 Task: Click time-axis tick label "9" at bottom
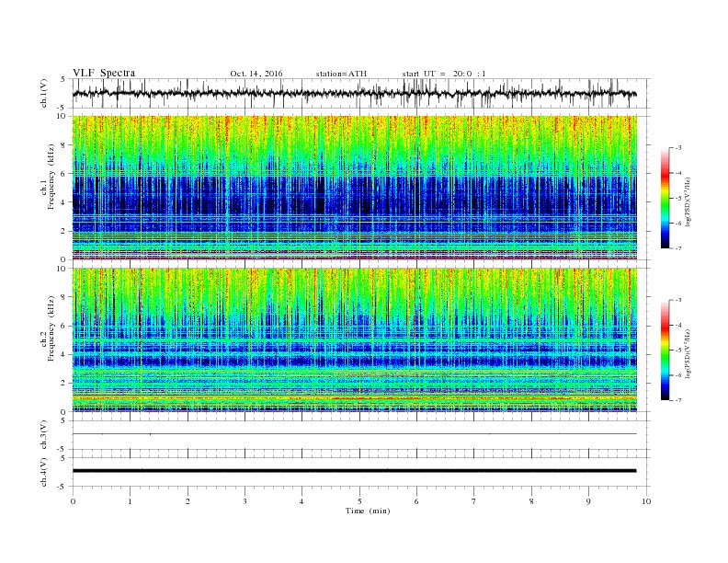588,501
